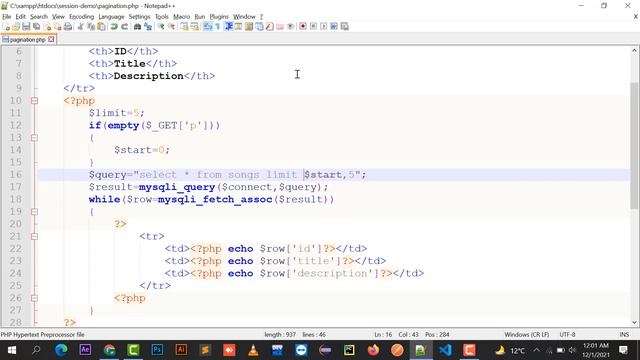Open the Encoding menu
640x360 pixels.
pyautogui.click(x=81, y=17)
